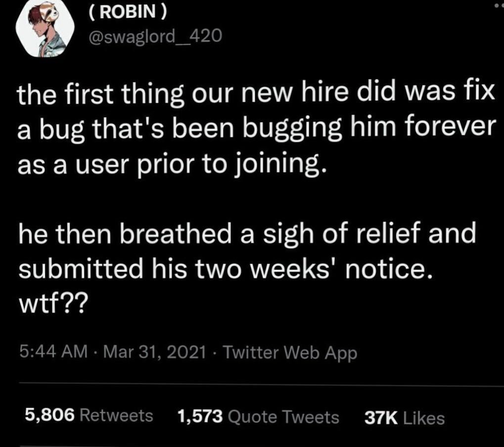Screen dimensions: 504x447
Task: View the 37K Likes list
Action: coord(404,418)
